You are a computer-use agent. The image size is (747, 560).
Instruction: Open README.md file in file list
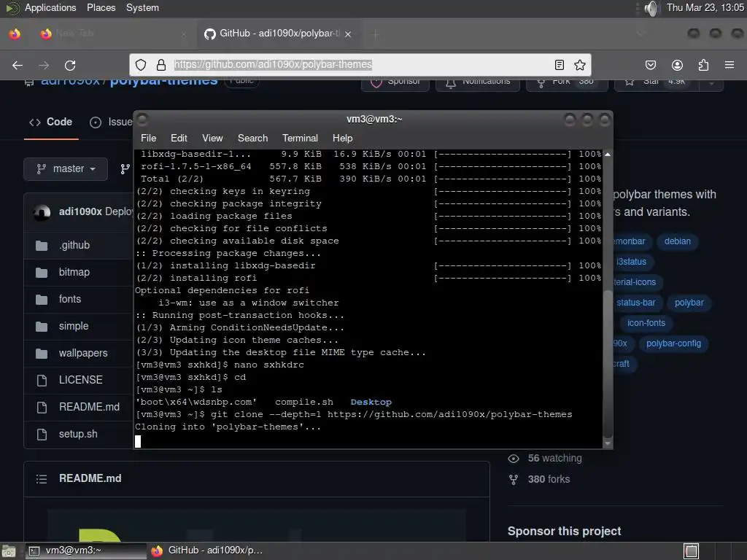pyautogui.click(x=89, y=407)
